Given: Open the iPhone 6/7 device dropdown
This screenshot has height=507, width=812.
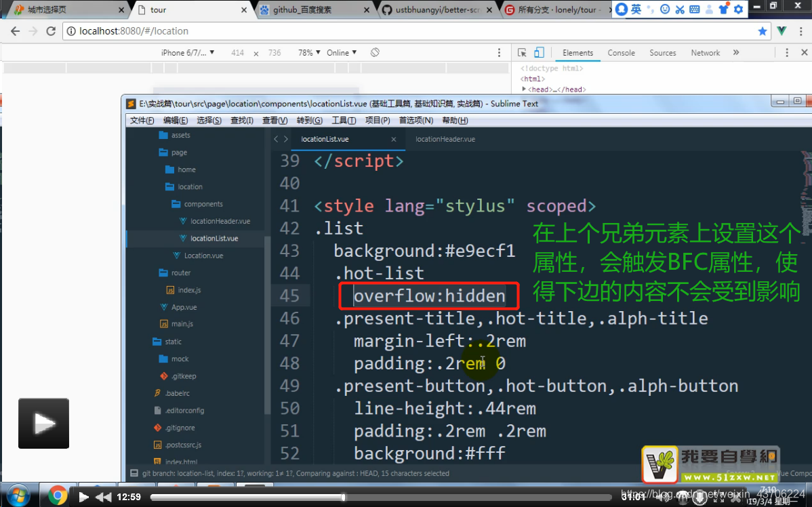Looking at the screenshot, I should pos(188,53).
